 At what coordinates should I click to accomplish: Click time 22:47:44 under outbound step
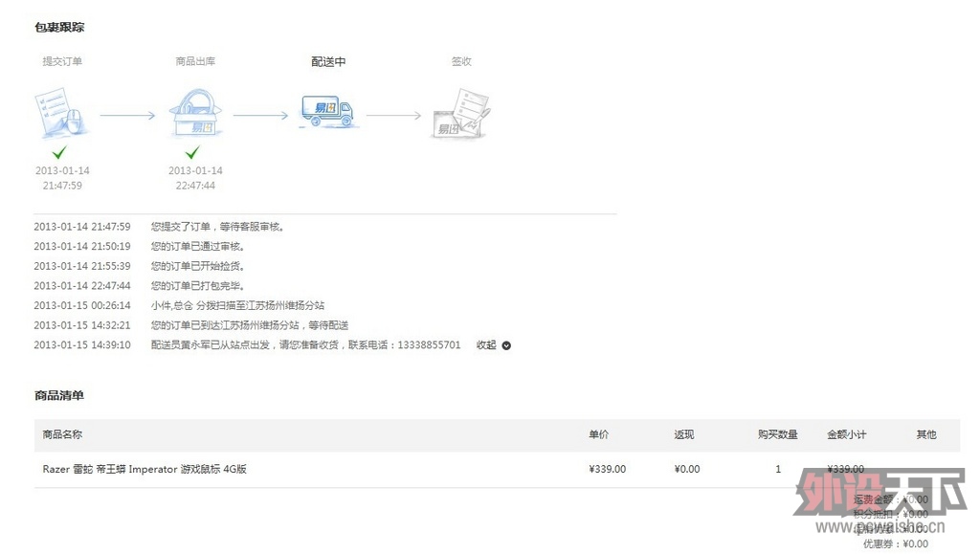pos(195,186)
